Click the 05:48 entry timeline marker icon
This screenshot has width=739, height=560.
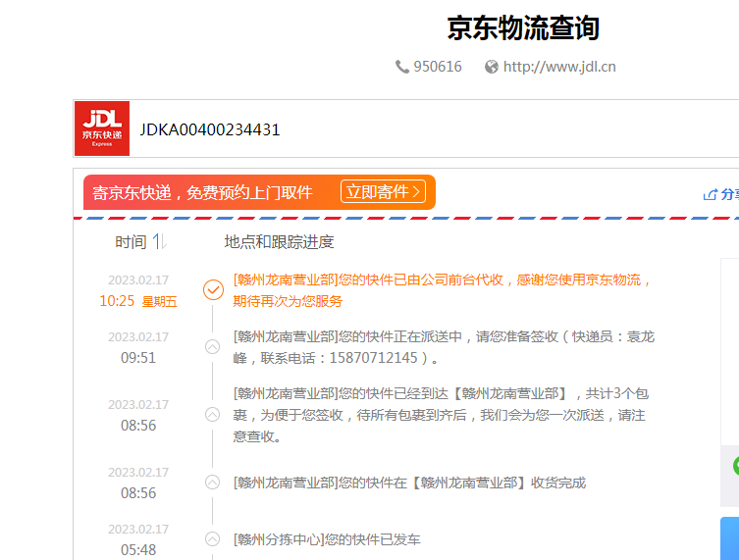pos(213,538)
